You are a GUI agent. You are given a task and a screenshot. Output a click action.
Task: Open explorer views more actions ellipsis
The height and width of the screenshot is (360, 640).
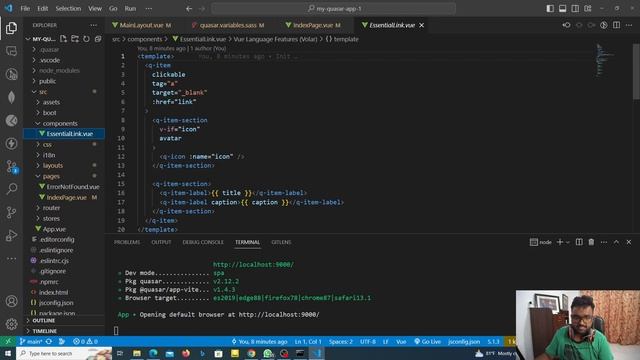(x=93, y=25)
